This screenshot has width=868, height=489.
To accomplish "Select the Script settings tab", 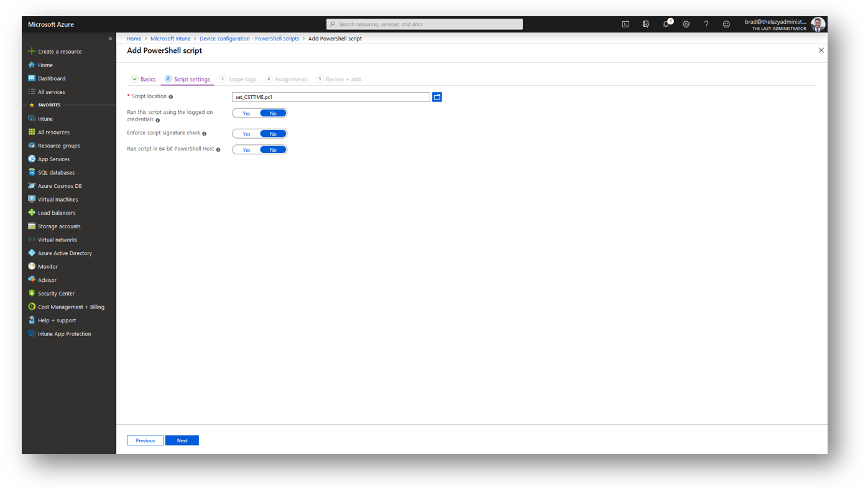I will click(x=187, y=79).
